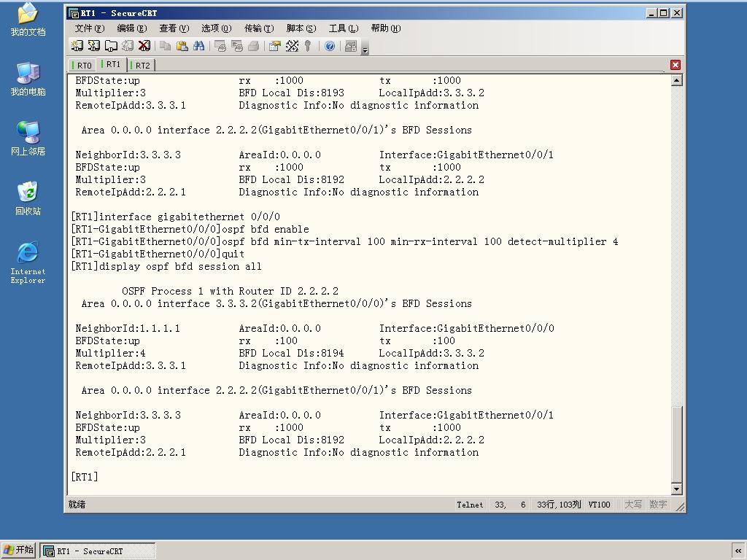Click the Print Screen icon
This screenshot has height=560, width=747.
coord(220,46)
